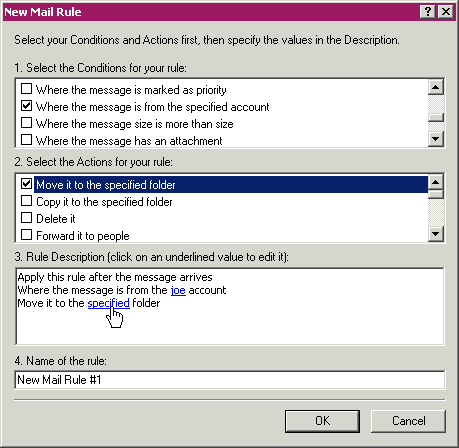
Task: Enable the 'Delete it' action
Action: click(26, 218)
